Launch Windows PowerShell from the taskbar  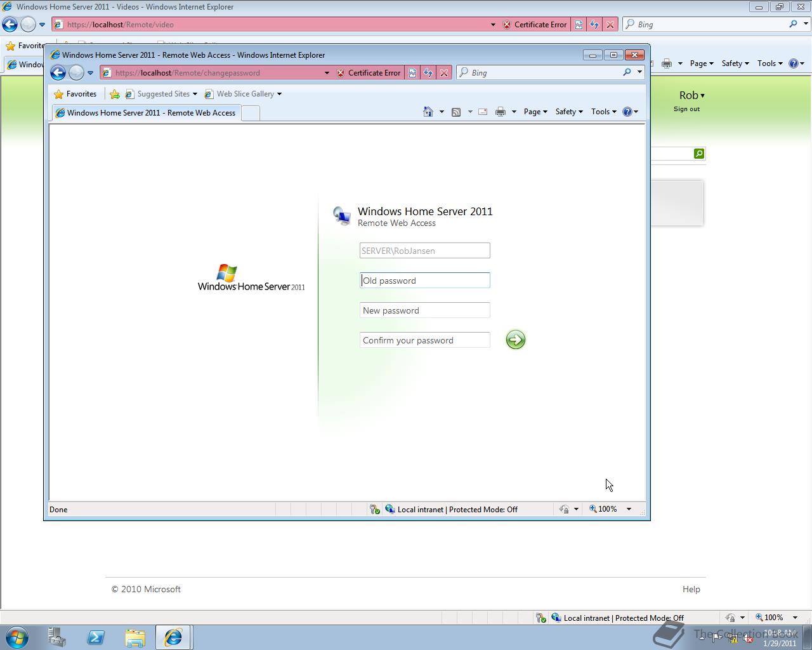(96, 637)
